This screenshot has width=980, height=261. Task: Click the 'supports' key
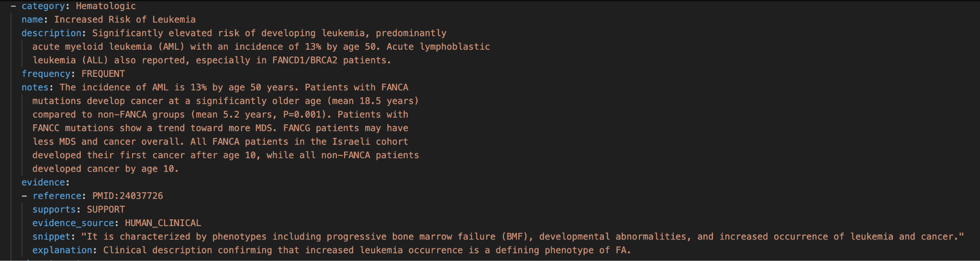(54, 209)
